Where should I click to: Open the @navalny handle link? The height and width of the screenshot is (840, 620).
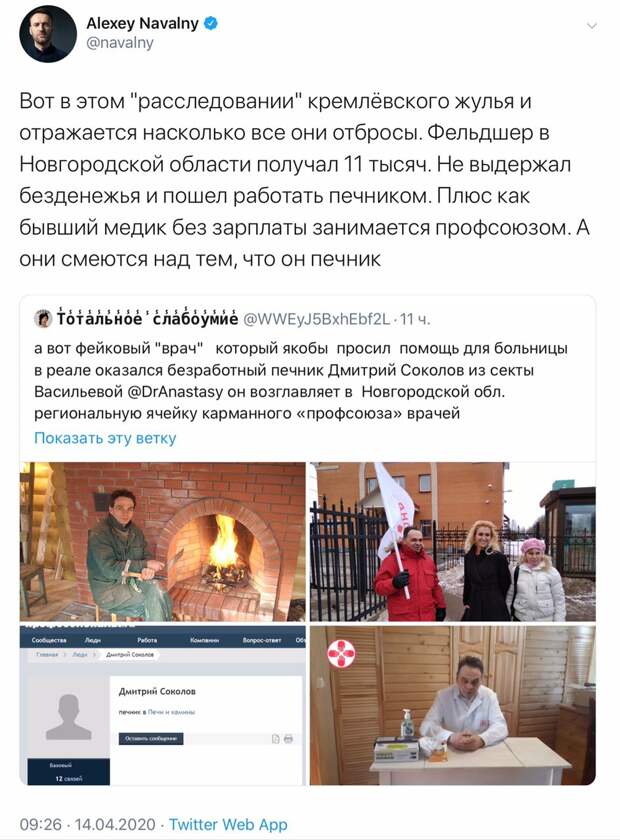click(120, 43)
